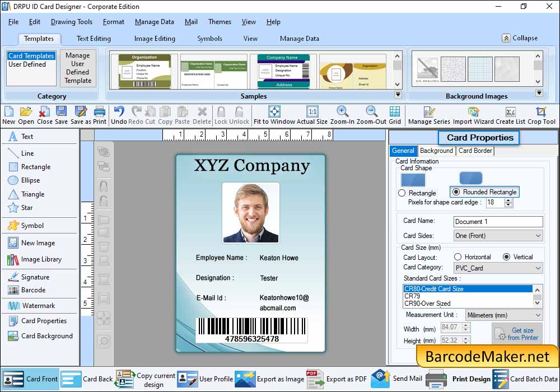Choose Vertical card layout
560x392 pixels.
pyautogui.click(x=506, y=257)
